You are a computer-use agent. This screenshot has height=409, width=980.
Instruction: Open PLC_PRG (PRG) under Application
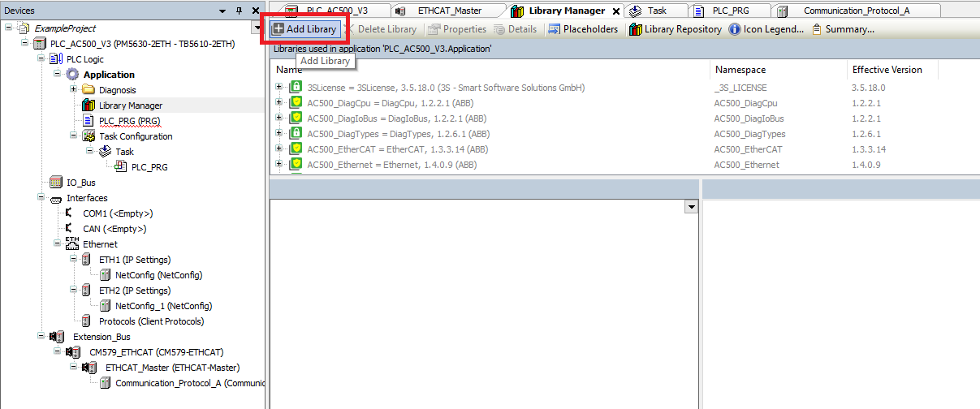coord(129,121)
